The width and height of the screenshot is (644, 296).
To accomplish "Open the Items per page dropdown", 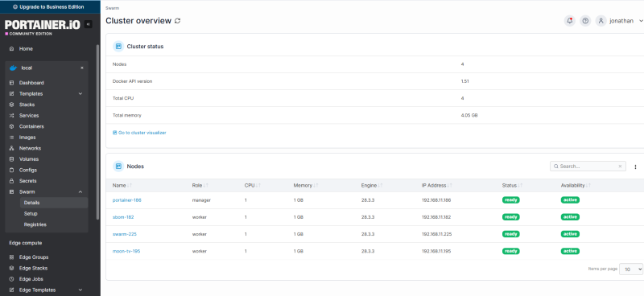I will click(631, 269).
